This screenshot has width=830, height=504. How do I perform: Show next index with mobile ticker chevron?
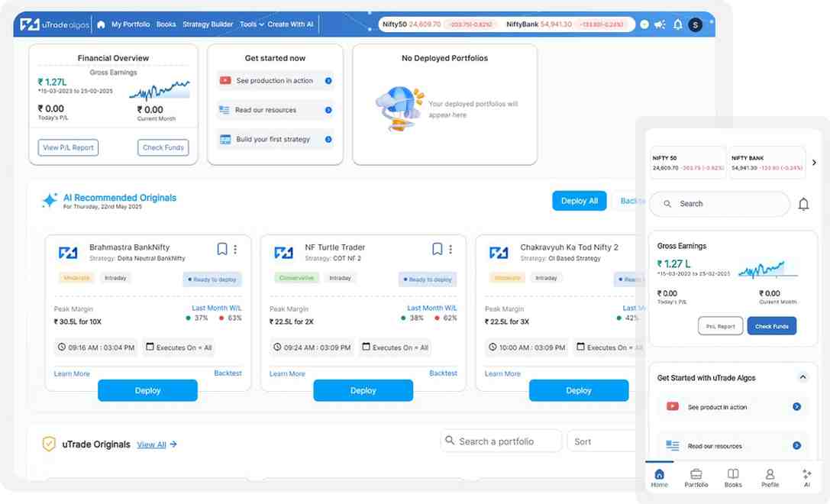coord(814,163)
